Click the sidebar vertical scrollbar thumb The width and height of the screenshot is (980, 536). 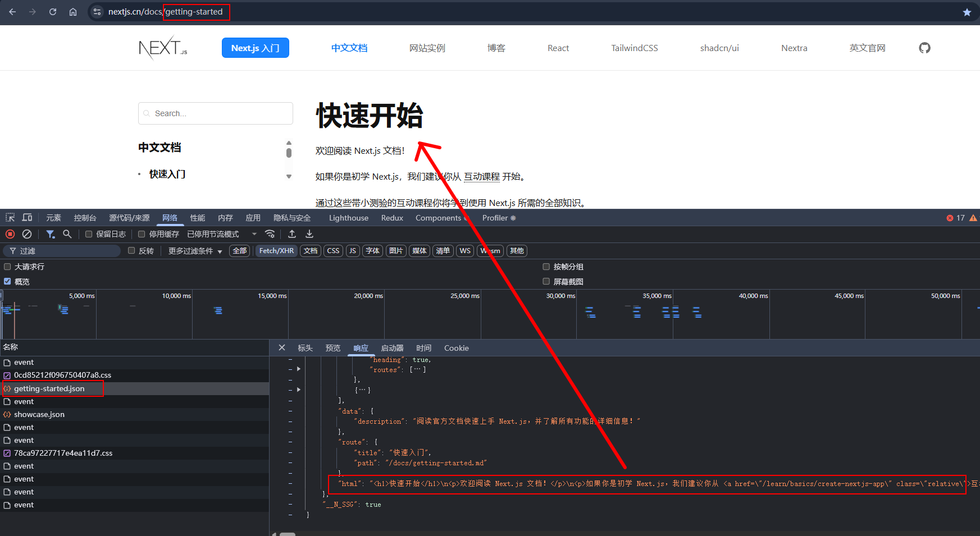289,153
